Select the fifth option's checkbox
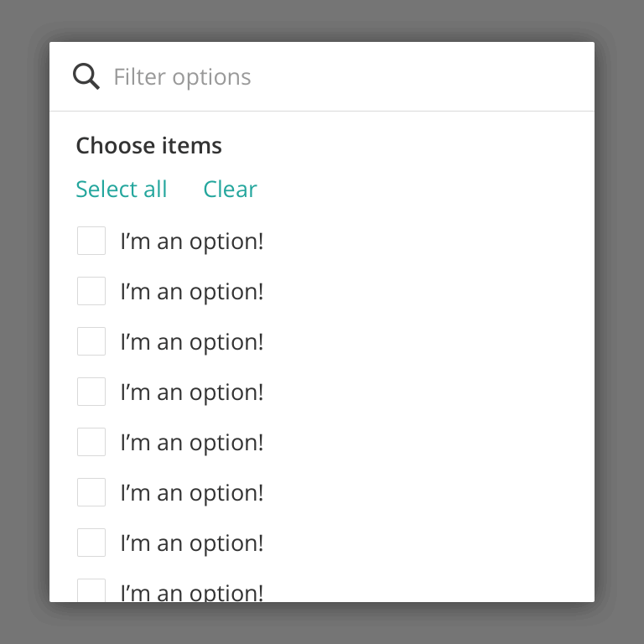This screenshot has height=644, width=644. point(91,442)
